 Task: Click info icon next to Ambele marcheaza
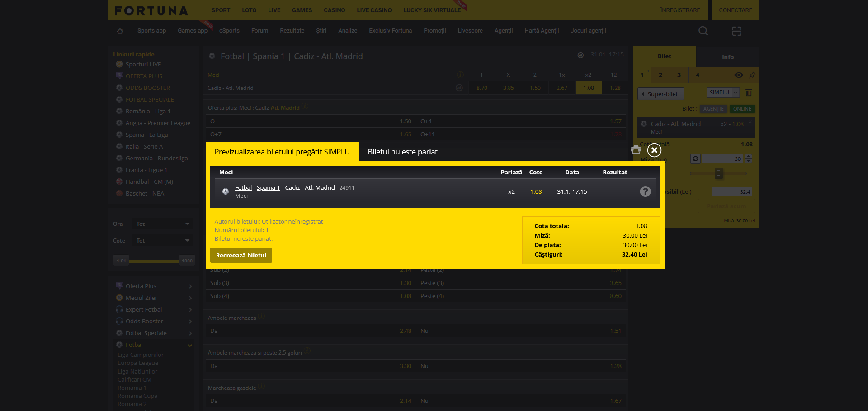coord(262,316)
